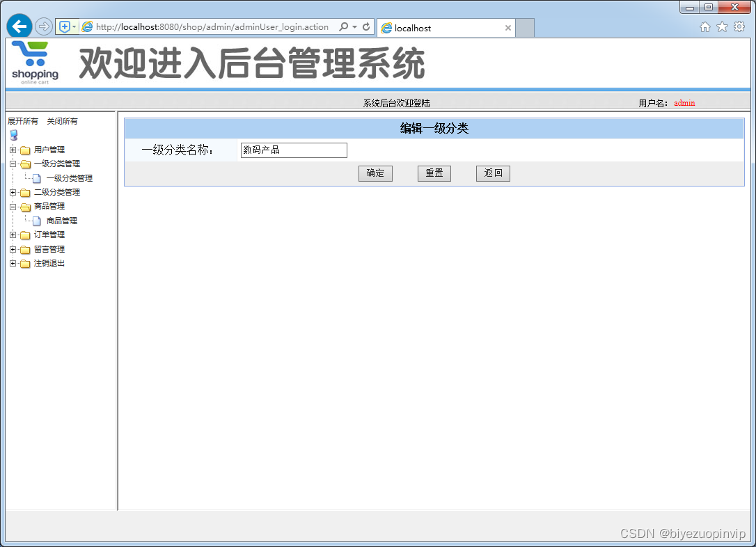Expand the 注销退出 tree node
756x547 pixels.
click(13, 263)
